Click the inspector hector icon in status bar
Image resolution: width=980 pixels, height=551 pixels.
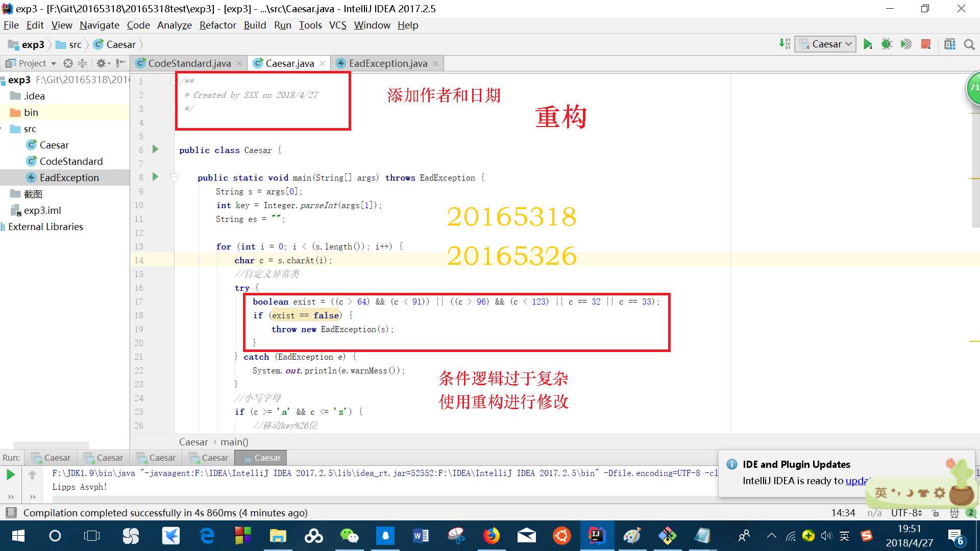point(953,513)
